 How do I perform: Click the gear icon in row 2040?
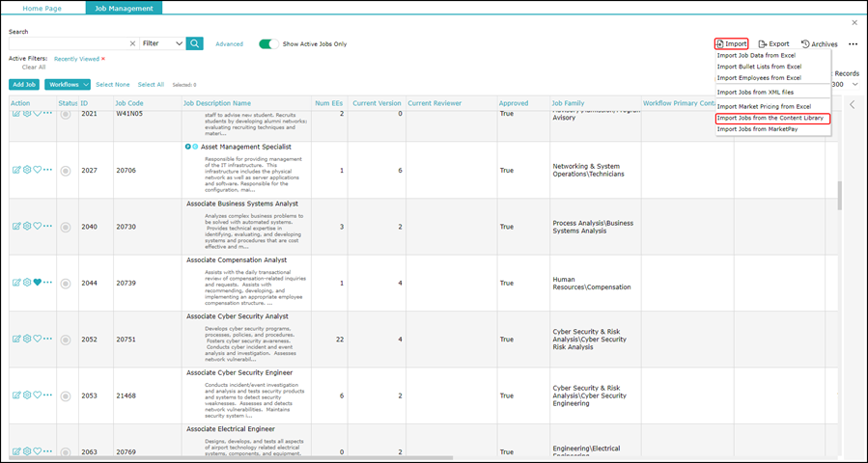pos(27,226)
